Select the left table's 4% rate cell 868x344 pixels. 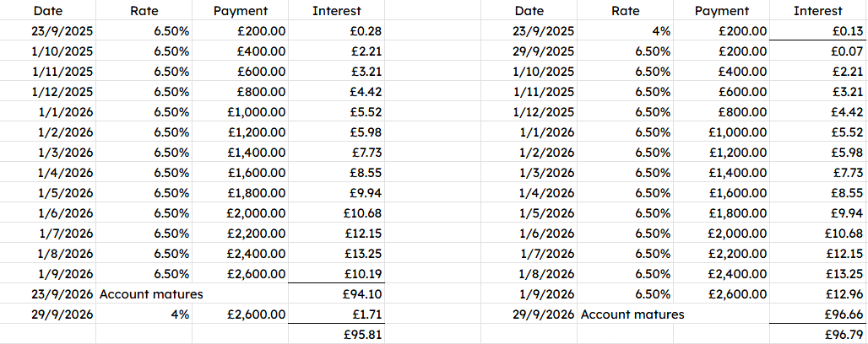pyautogui.click(x=144, y=314)
